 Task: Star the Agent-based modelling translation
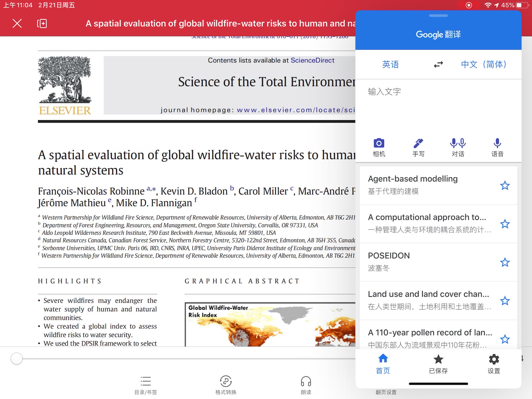coord(505,185)
